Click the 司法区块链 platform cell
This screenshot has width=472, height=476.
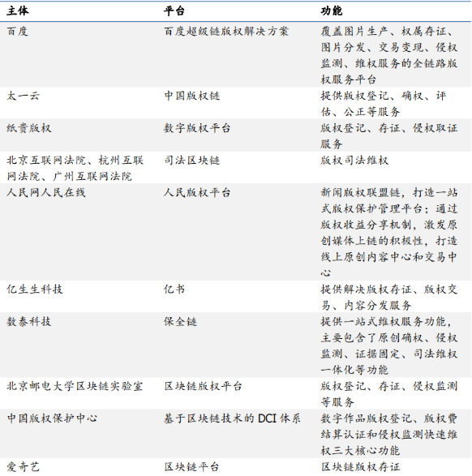192,161
